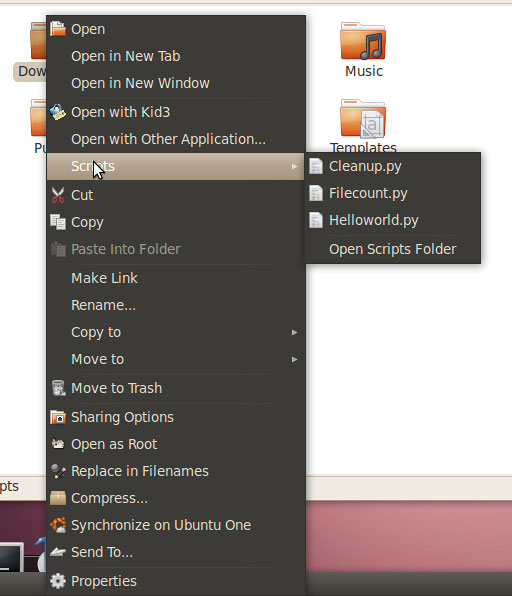Viewport: 512px width, 596px height.
Task: Click the scissors Cut icon
Action: coord(58,195)
